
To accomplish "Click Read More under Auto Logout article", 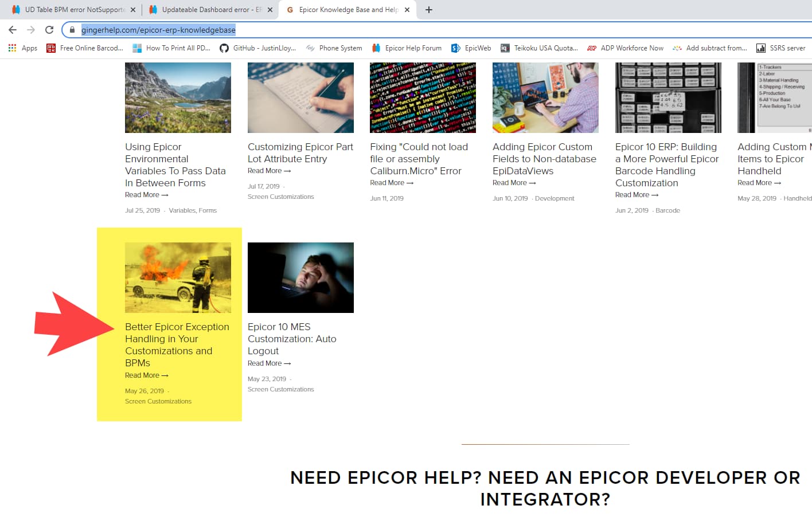I will click(x=269, y=363).
